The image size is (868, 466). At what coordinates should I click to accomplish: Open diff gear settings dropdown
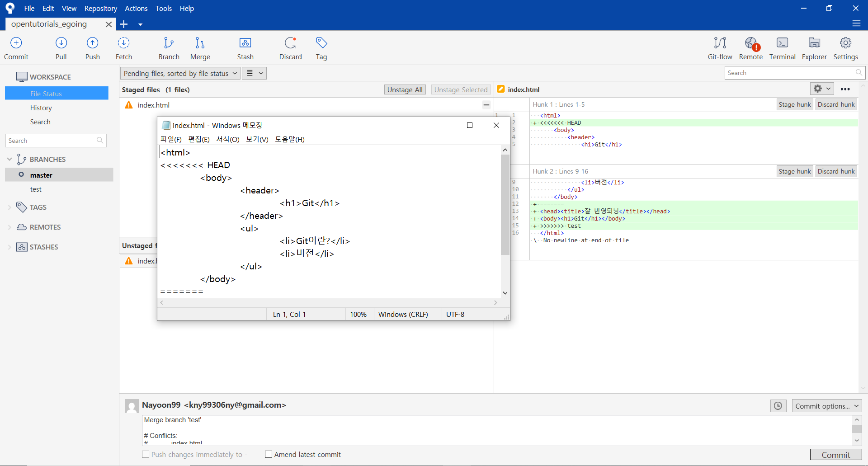click(x=822, y=89)
